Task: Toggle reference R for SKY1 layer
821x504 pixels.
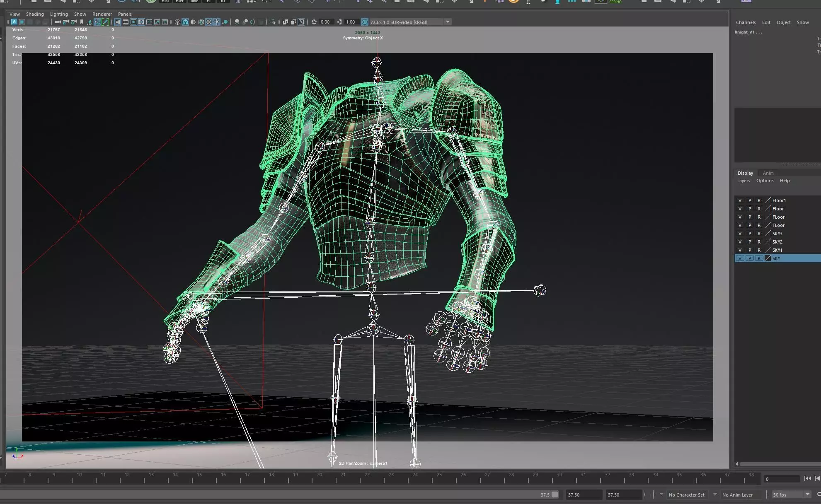Action: click(759, 250)
